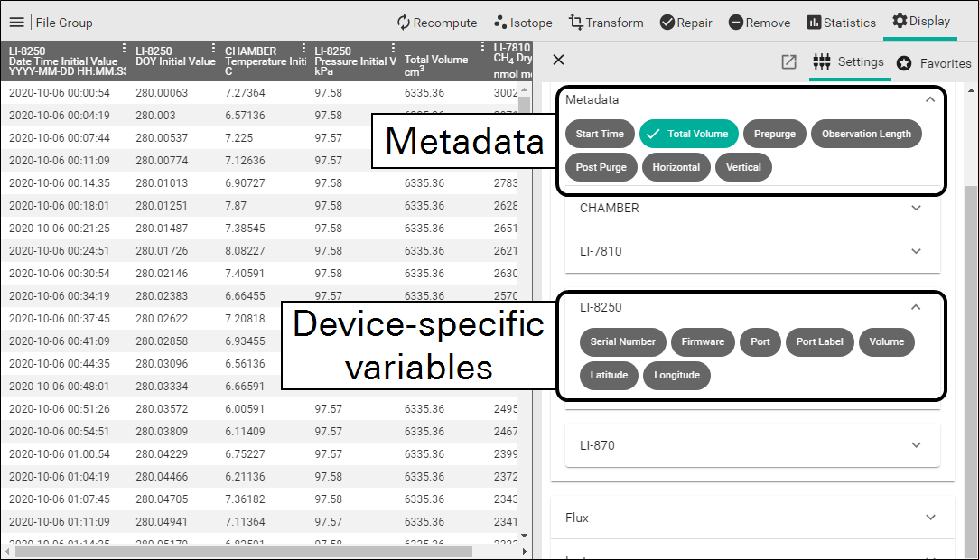Screen dimensions: 979x560
Task: Close the Display settings panel
Action: (558, 60)
